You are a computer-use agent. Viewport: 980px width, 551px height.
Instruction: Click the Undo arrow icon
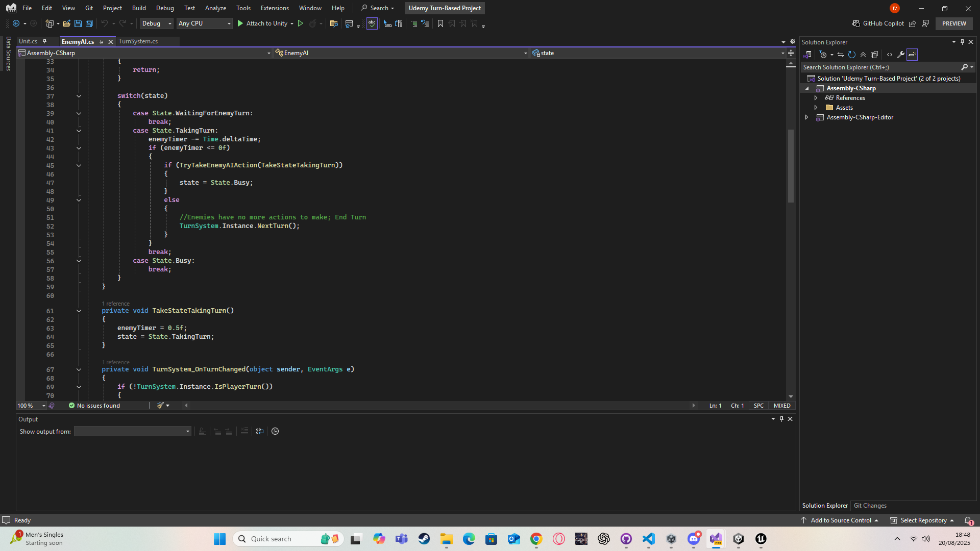point(104,23)
